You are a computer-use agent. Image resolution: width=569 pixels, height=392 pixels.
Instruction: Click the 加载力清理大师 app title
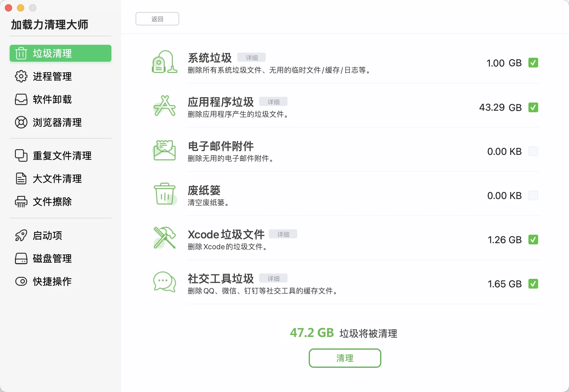pyautogui.click(x=50, y=24)
